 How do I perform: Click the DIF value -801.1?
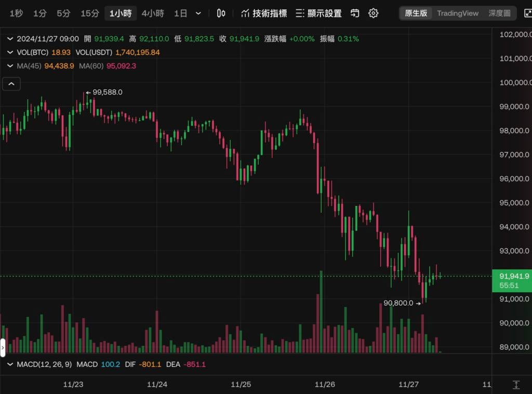click(150, 364)
